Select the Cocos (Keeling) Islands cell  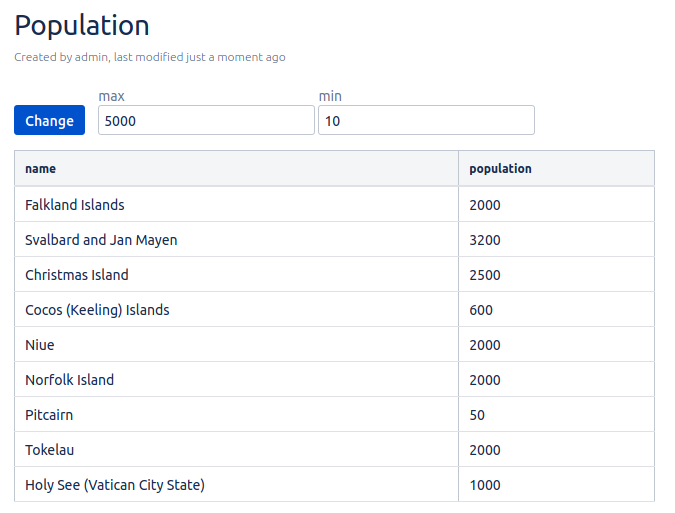[97, 310]
